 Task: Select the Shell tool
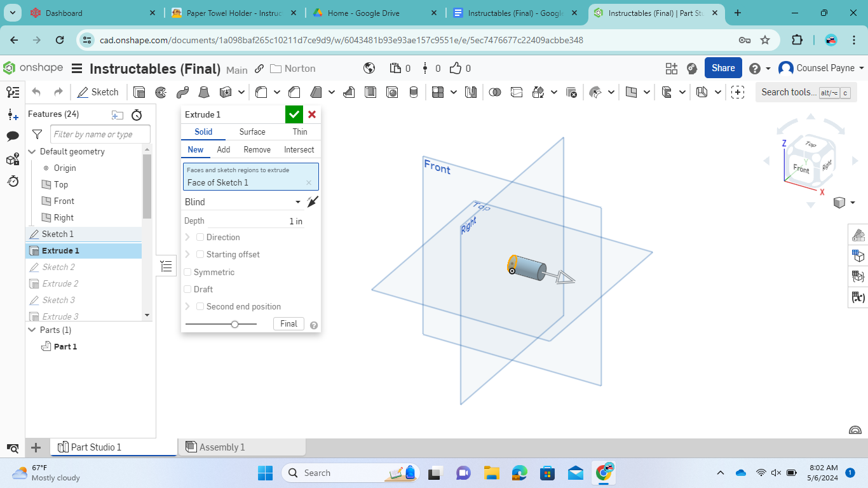coord(370,92)
